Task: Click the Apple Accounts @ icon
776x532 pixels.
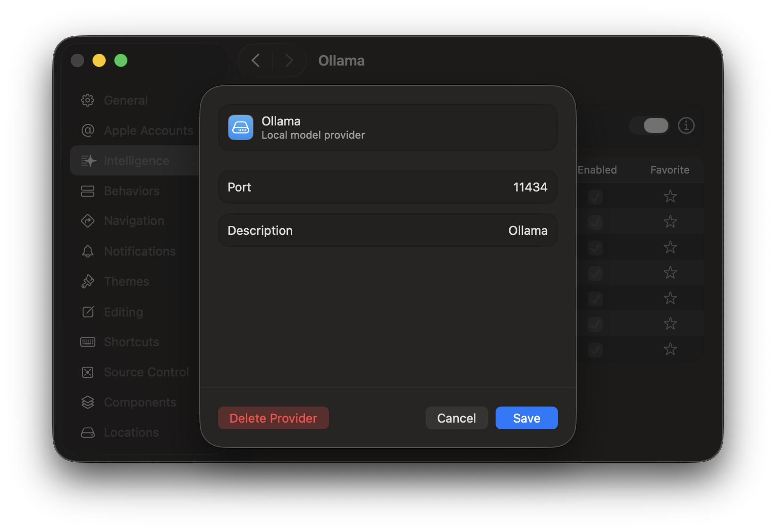Action: [x=88, y=130]
